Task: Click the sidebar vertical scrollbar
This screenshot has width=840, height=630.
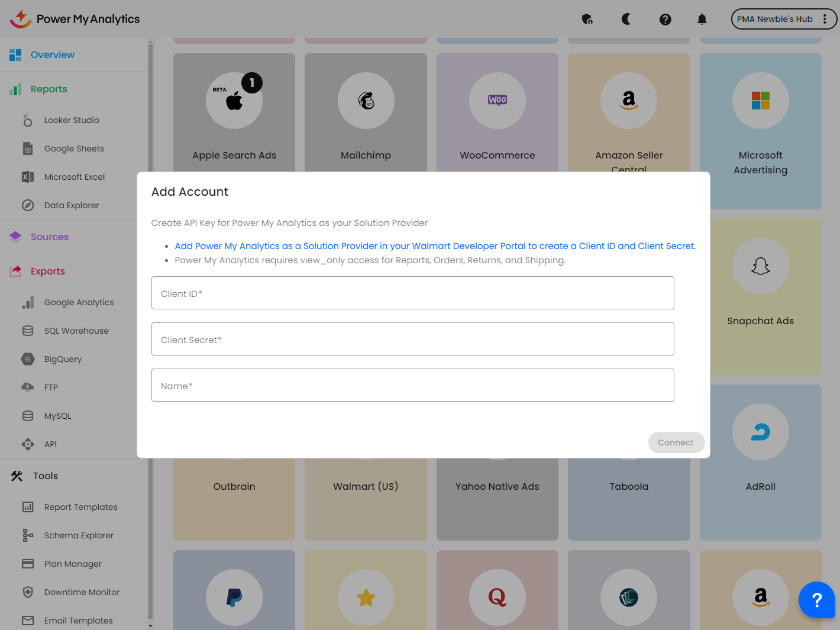Action: (150, 331)
